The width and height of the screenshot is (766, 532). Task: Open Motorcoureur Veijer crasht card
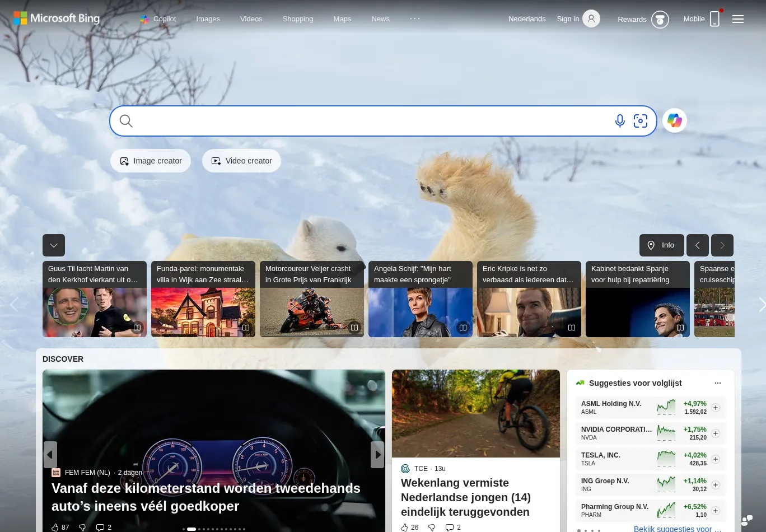tap(312, 299)
